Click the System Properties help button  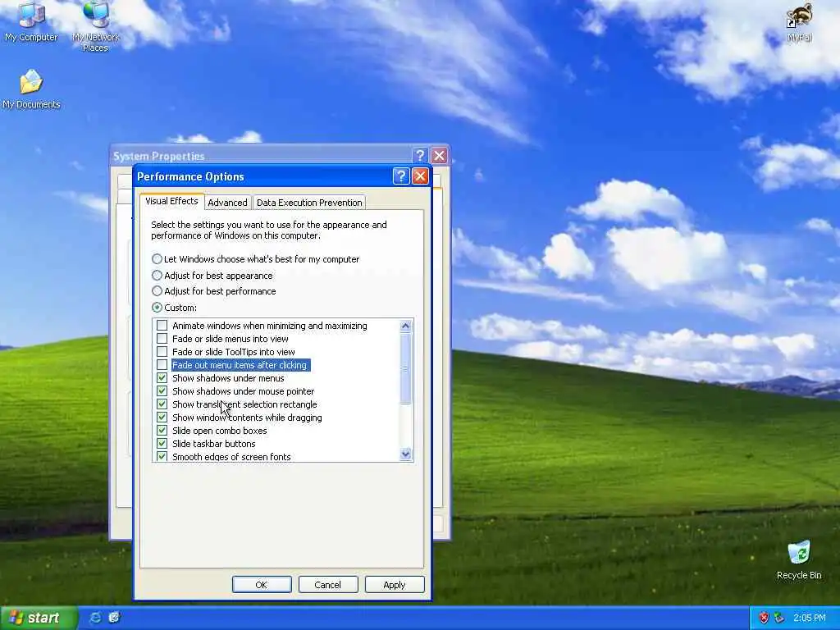point(420,155)
